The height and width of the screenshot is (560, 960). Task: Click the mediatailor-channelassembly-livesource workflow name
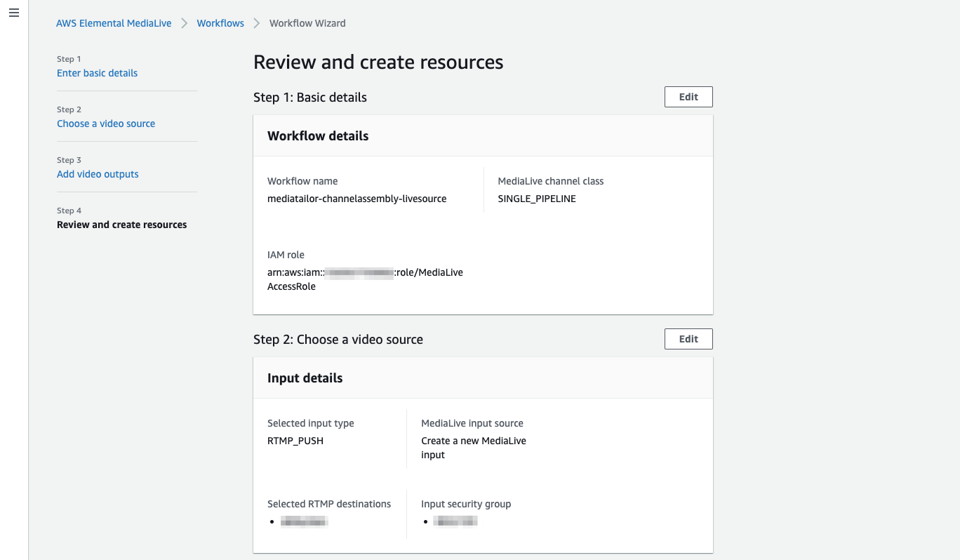pyautogui.click(x=356, y=199)
